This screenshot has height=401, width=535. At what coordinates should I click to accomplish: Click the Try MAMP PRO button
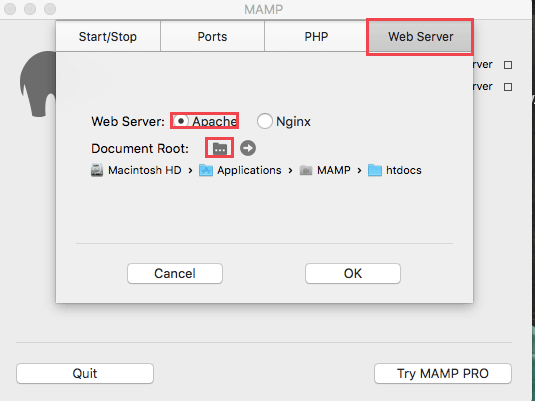coord(443,373)
